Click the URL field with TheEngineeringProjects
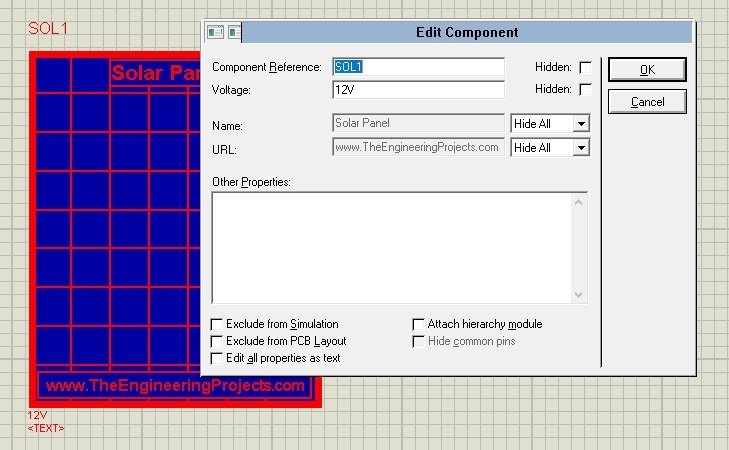729x450 pixels. [x=418, y=147]
